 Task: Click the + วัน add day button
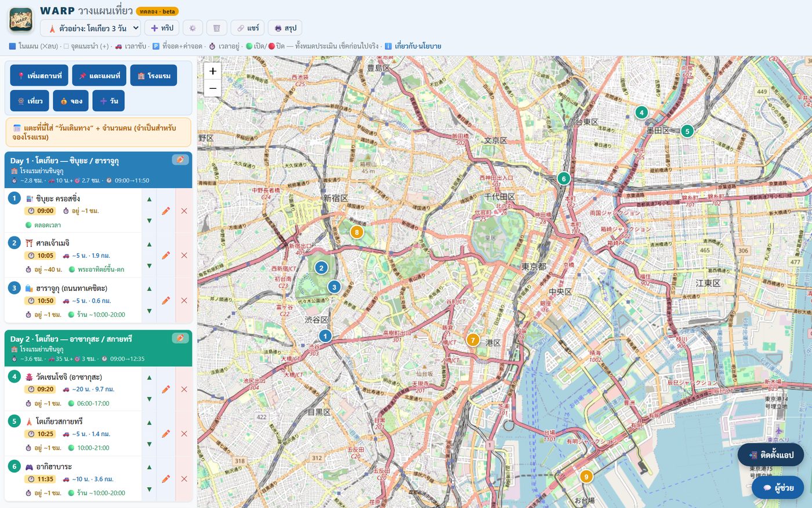tap(108, 100)
